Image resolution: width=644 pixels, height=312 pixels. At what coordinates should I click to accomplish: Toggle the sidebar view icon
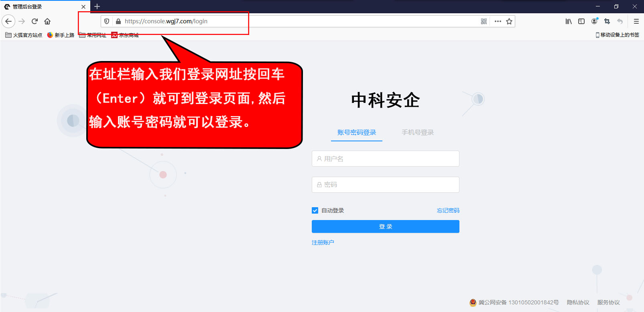tap(581, 21)
